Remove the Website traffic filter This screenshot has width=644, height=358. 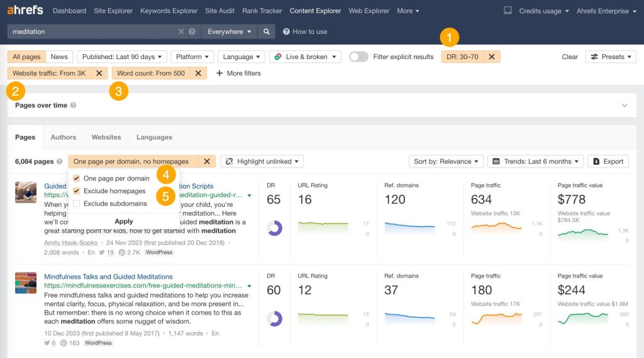(x=99, y=73)
